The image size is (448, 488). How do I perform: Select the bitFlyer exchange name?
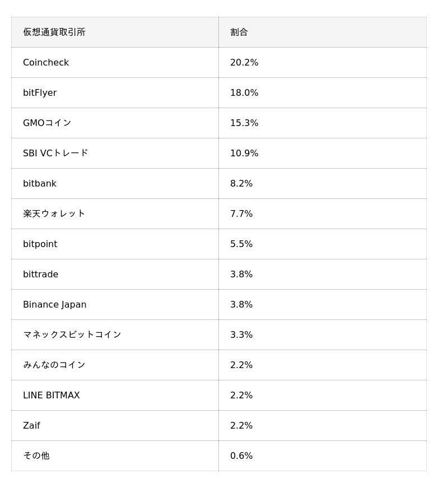click(x=40, y=92)
